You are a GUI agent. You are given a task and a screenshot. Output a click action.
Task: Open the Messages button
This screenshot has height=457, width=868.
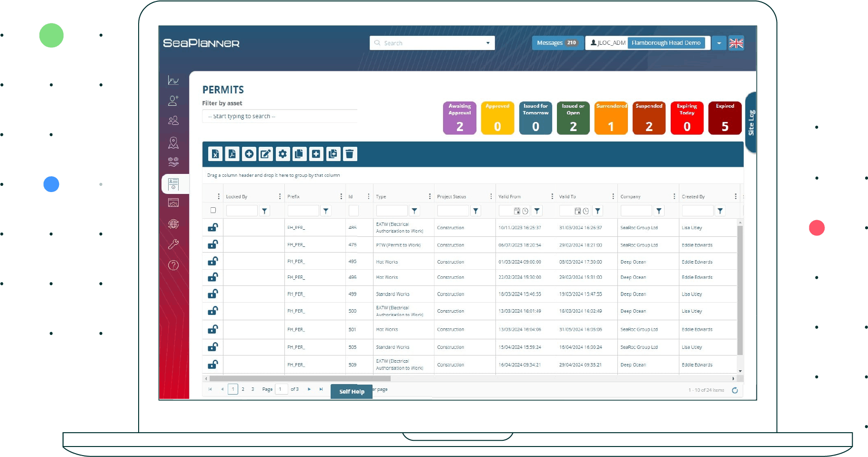coord(556,43)
